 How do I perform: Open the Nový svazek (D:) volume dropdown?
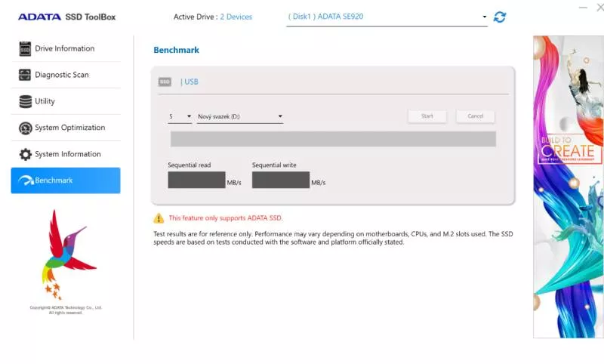[239, 117]
